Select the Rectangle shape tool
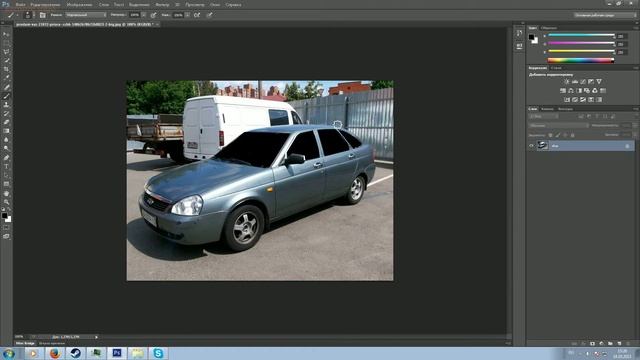The height and width of the screenshot is (360, 640). pos(6,184)
